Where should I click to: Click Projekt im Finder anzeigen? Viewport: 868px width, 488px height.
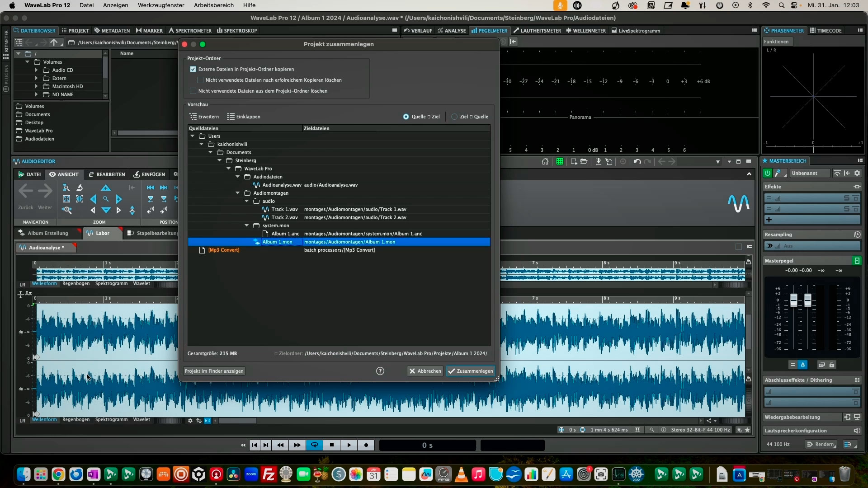click(214, 371)
